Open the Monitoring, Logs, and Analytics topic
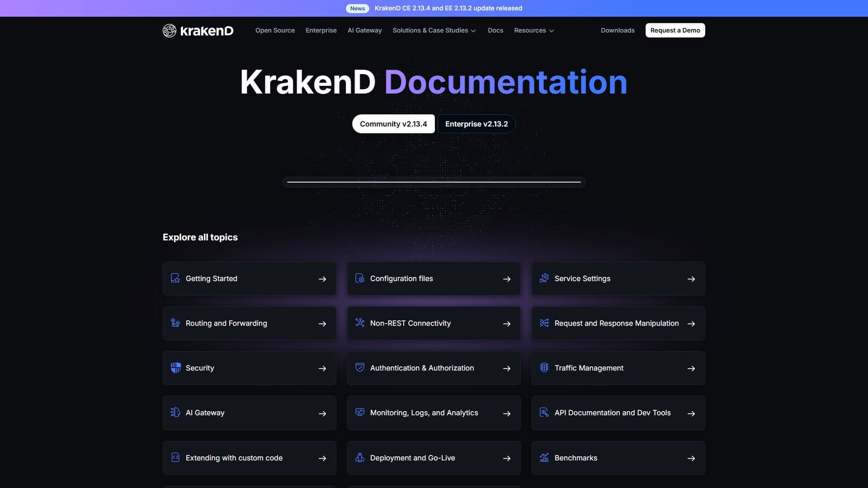Screen dimensions: 868x488 coord(434,413)
